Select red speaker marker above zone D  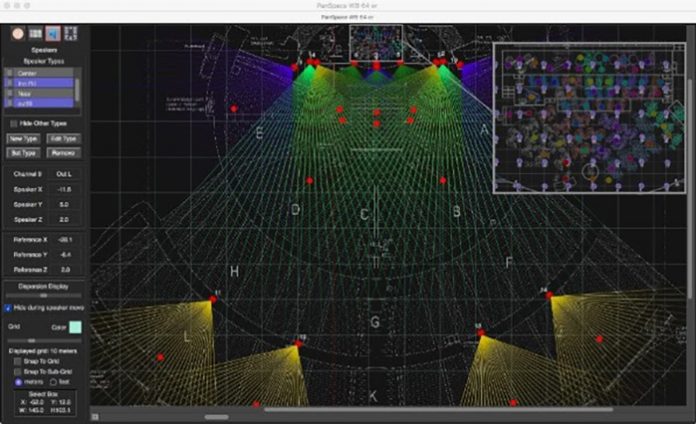pyautogui.click(x=309, y=181)
